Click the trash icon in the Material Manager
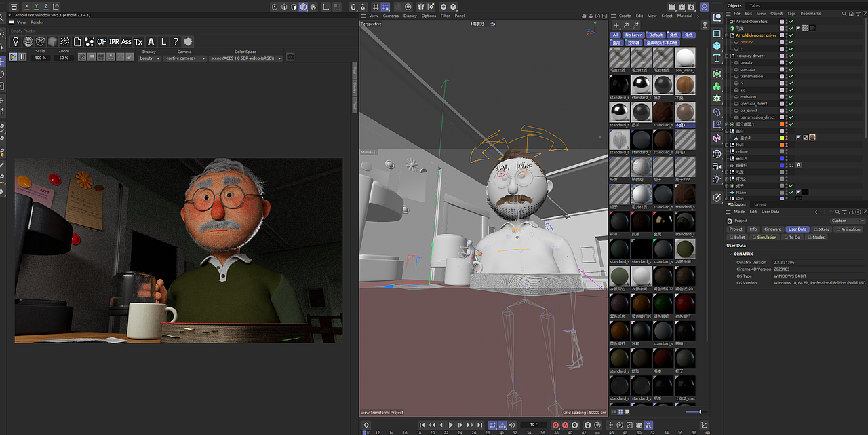This screenshot has height=435, width=868. 705,25
